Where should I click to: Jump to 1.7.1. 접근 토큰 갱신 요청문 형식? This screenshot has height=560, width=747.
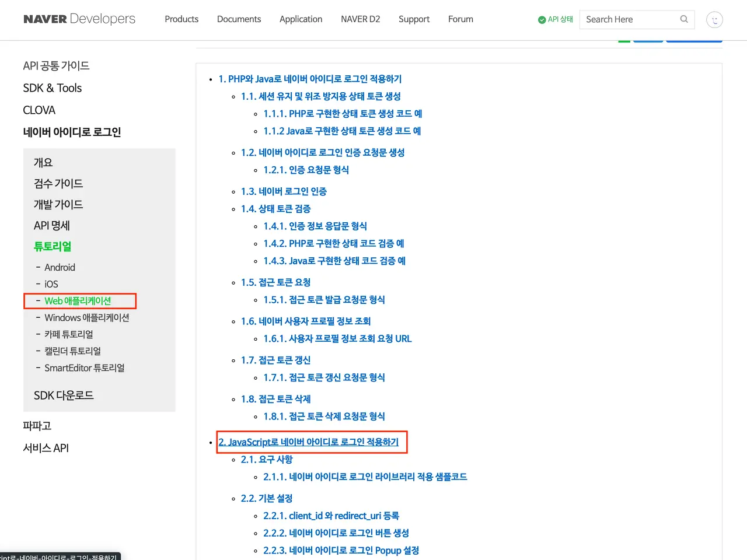324,378
